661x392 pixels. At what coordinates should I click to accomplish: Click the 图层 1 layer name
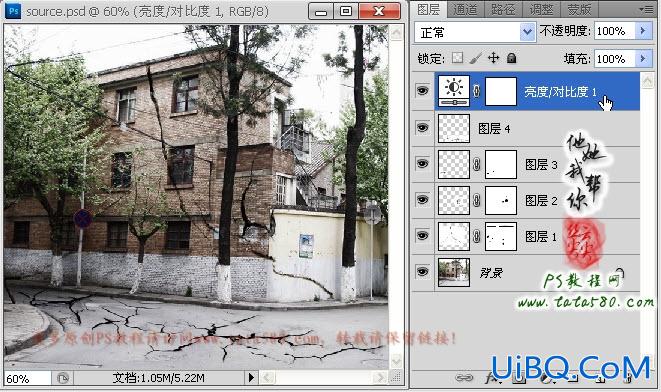click(541, 237)
